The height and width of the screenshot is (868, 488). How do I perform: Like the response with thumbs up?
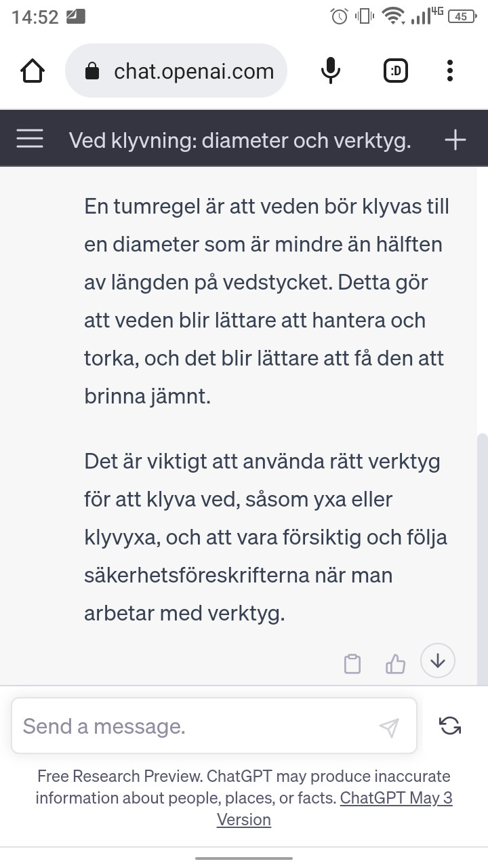tap(395, 664)
